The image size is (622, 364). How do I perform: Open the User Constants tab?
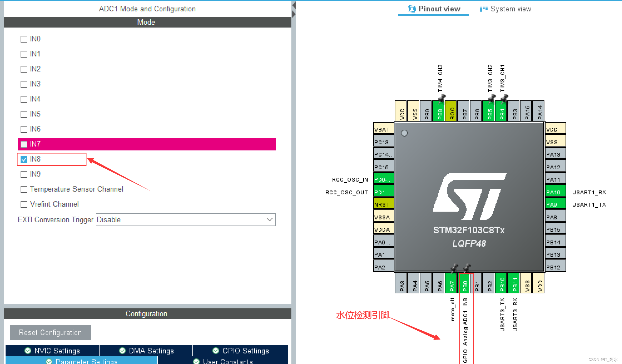(223, 360)
